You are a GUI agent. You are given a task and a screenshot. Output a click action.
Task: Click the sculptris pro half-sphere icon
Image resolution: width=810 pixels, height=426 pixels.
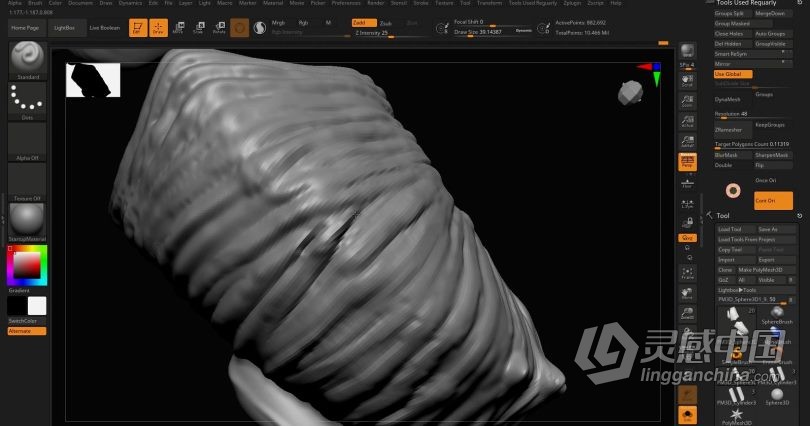point(260,28)
